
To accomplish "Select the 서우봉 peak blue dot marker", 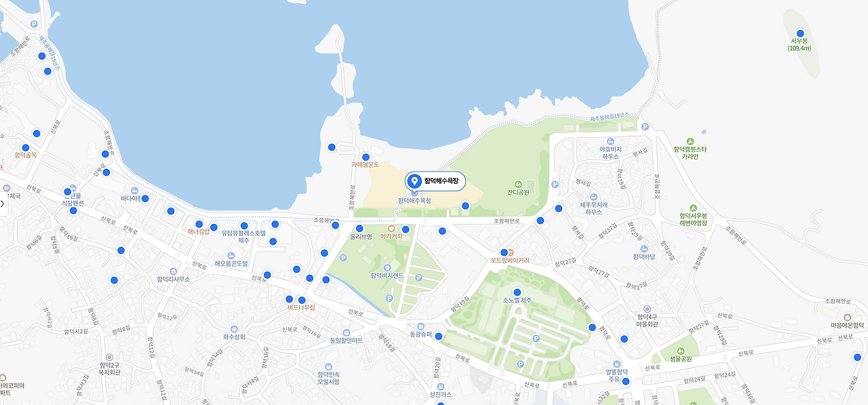I will 800,33.
